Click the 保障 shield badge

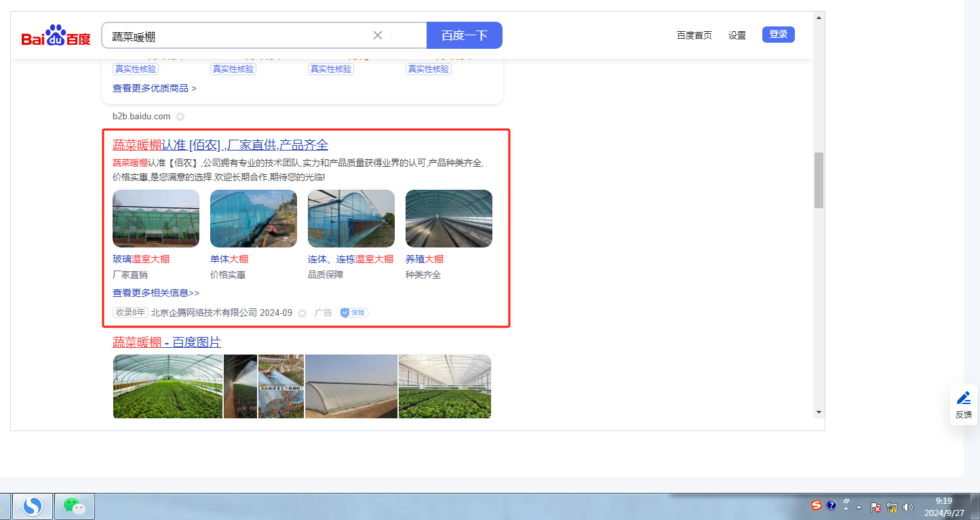point(354,313)
